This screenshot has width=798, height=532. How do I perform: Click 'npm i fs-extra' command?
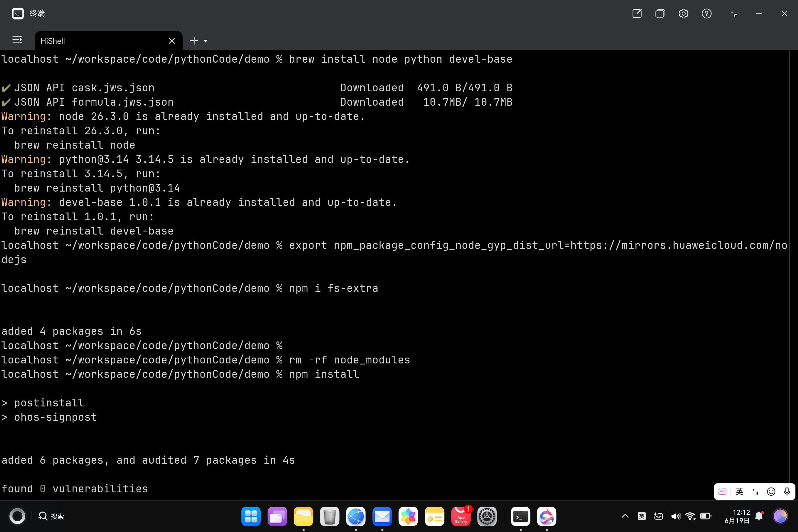click(334, 289)
